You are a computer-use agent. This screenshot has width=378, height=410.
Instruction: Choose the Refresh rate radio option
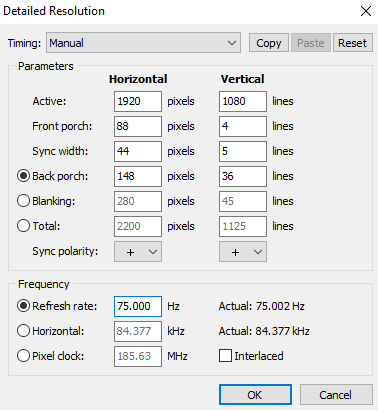point(23,306)
